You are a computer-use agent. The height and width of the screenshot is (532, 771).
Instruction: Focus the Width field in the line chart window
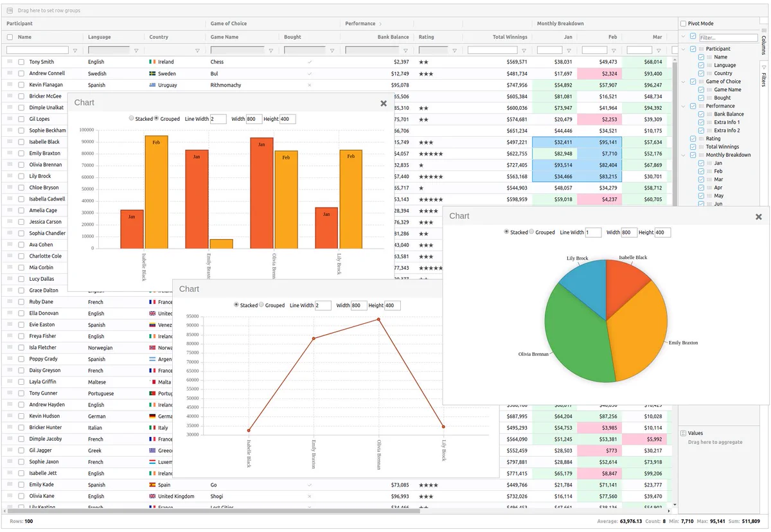[359, 306]
